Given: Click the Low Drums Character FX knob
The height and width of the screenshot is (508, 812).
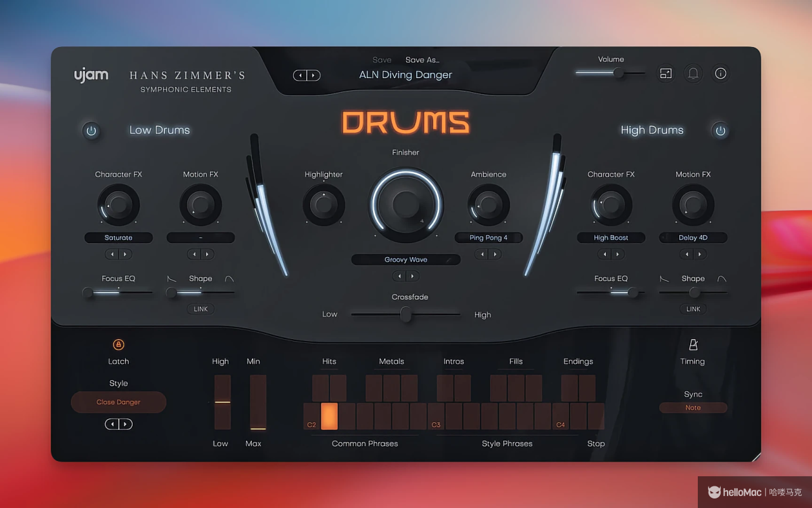Looking at the screenshot, I should (x=119, y=204).
